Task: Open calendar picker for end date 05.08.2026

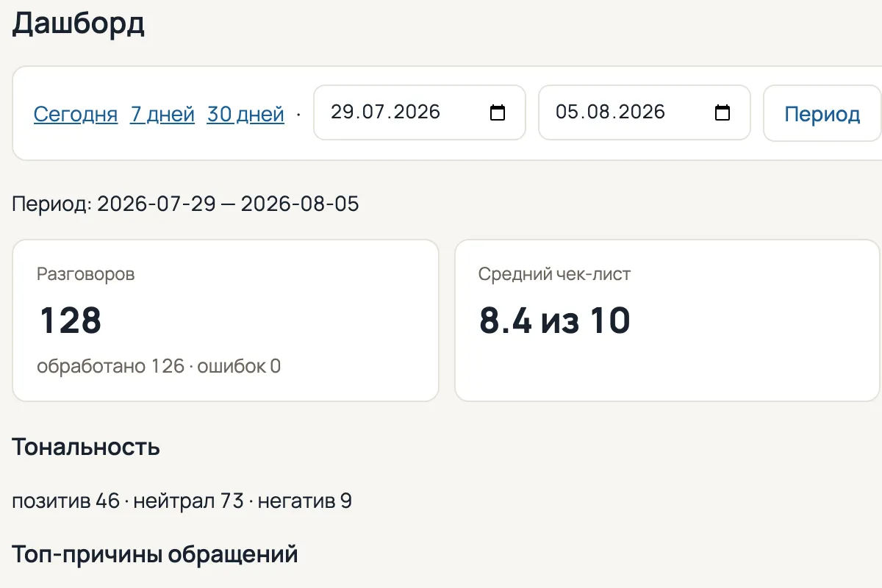Action: tap(723, 112)
